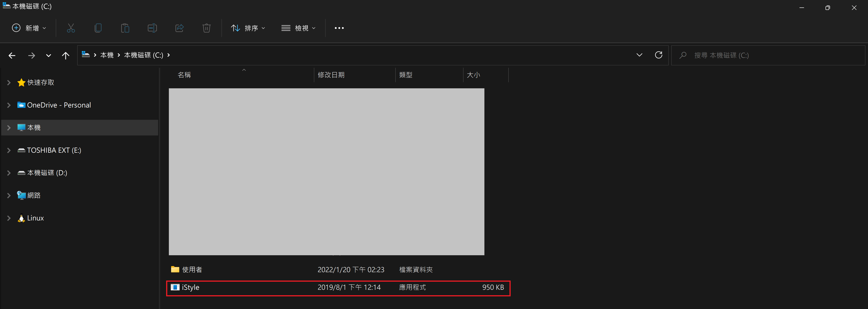The height and width of the screenshot is (309, 868).
Task: Select the Cut icon on the toolbar
Action: pos(71,28)
